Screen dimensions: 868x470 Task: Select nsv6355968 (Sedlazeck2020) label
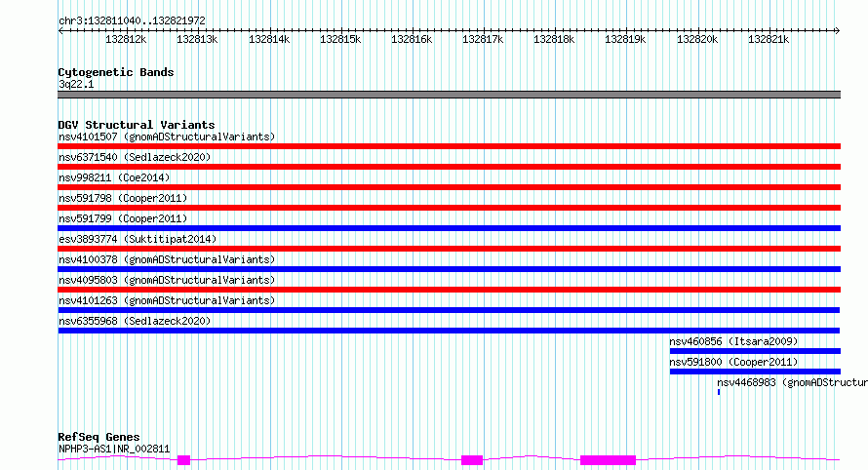coord(135,321)
